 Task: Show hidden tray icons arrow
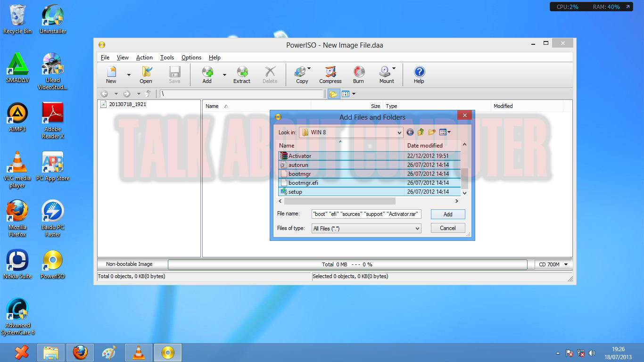(558, 353)
